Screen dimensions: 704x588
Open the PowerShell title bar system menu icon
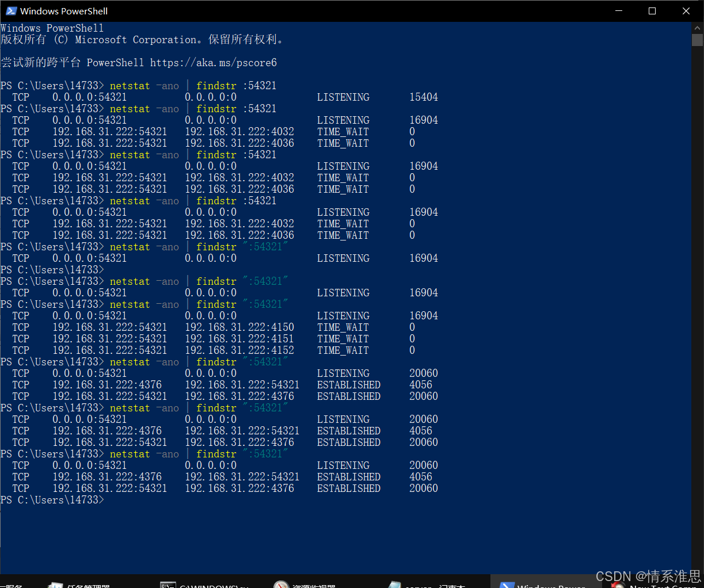pyautogui.click(x=11, y=11)
